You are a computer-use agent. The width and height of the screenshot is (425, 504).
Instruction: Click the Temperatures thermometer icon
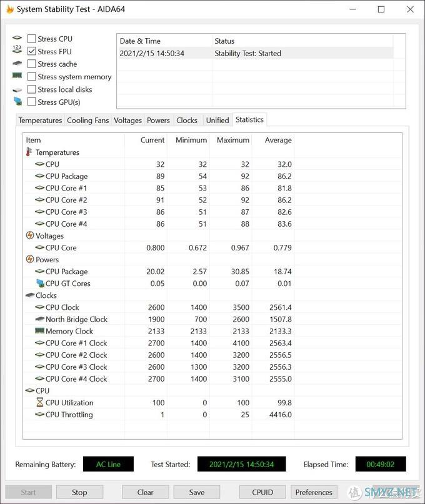coord(29,152)
